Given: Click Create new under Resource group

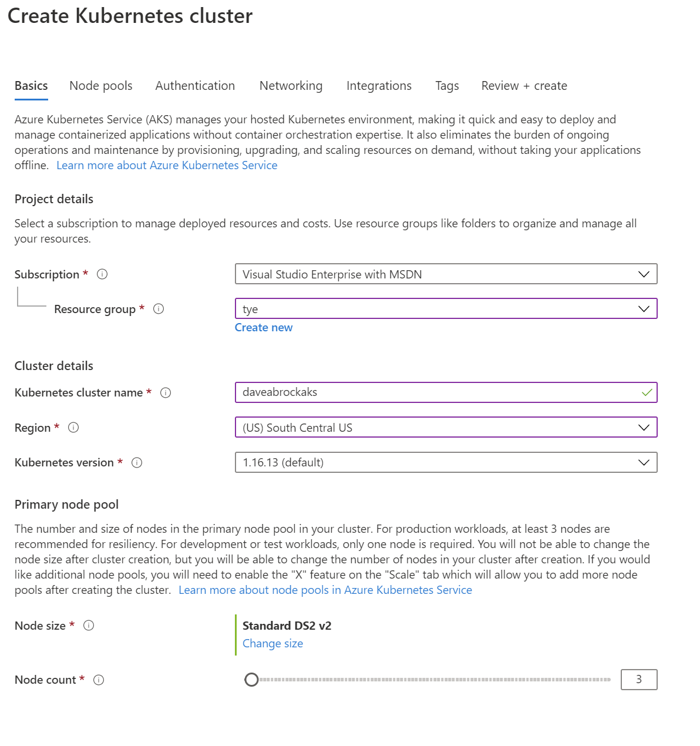Looking at the screenshot, I should (x=263, y=327).
